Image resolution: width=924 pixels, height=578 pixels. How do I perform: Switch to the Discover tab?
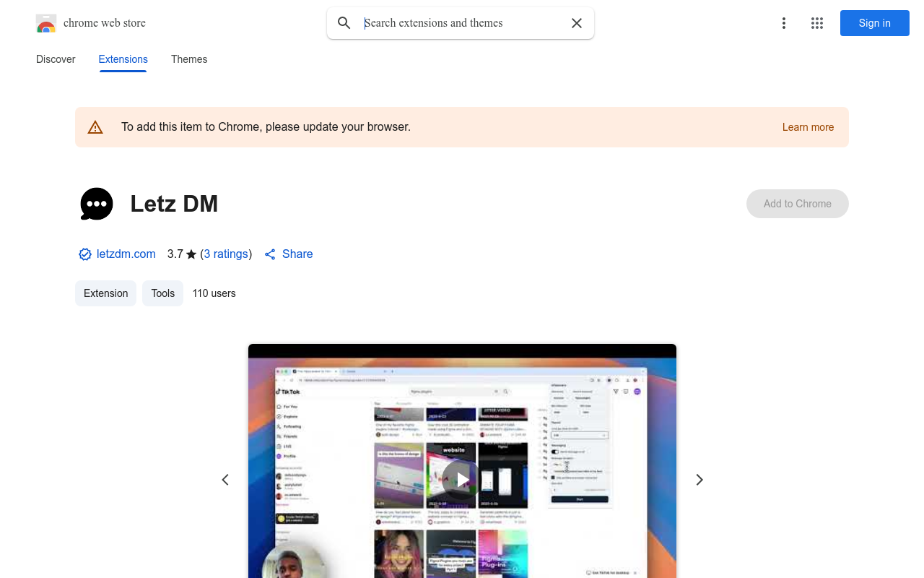point(56,59)
